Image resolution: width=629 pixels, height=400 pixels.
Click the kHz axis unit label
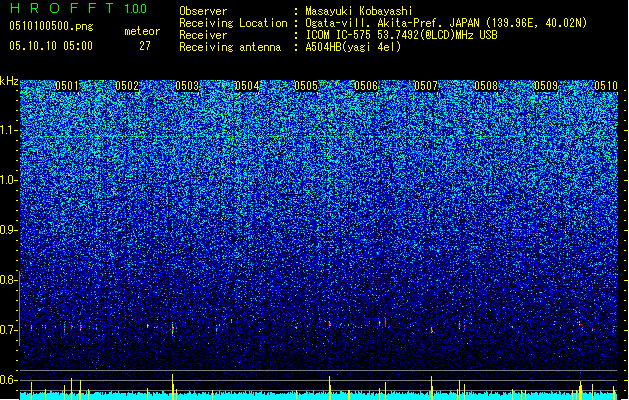tap(9, 81)
